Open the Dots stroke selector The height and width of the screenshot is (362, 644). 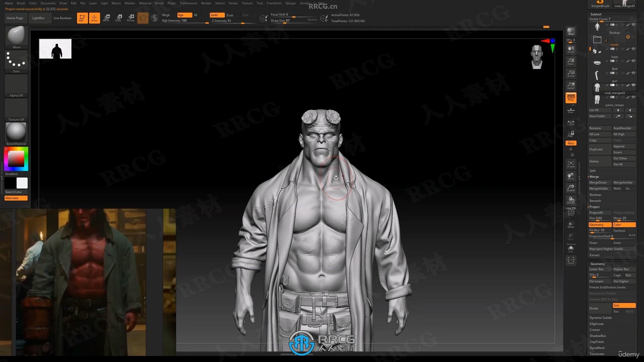(x=16, y=62)
